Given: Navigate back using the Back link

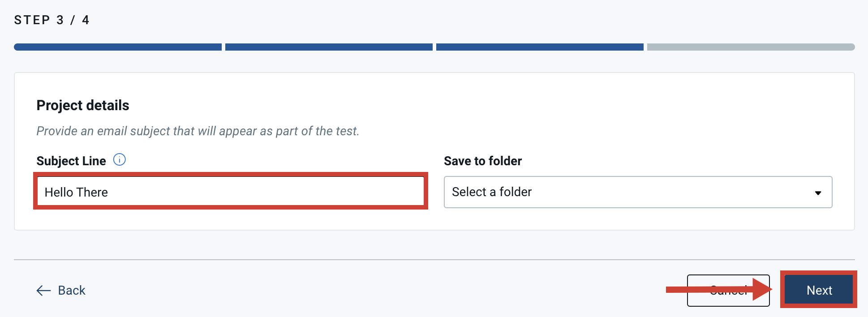Looking at the screenshot, I should (x=71, y=290).
